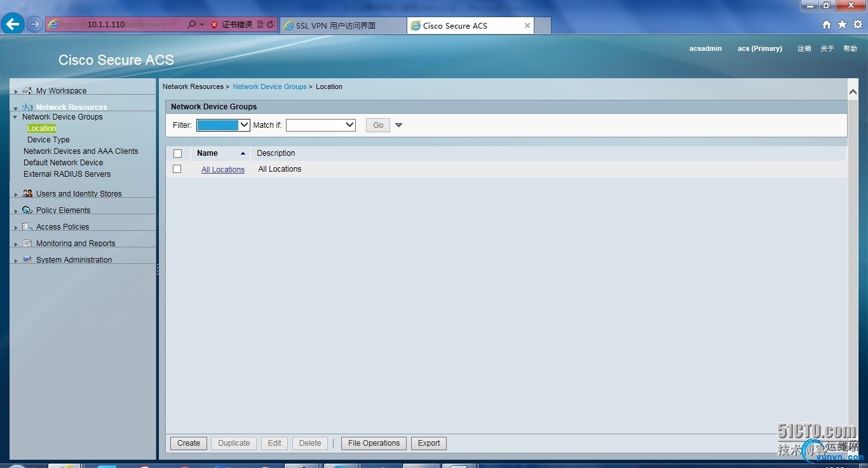
Task: Click the Go filter button
Action: point(378,125)
